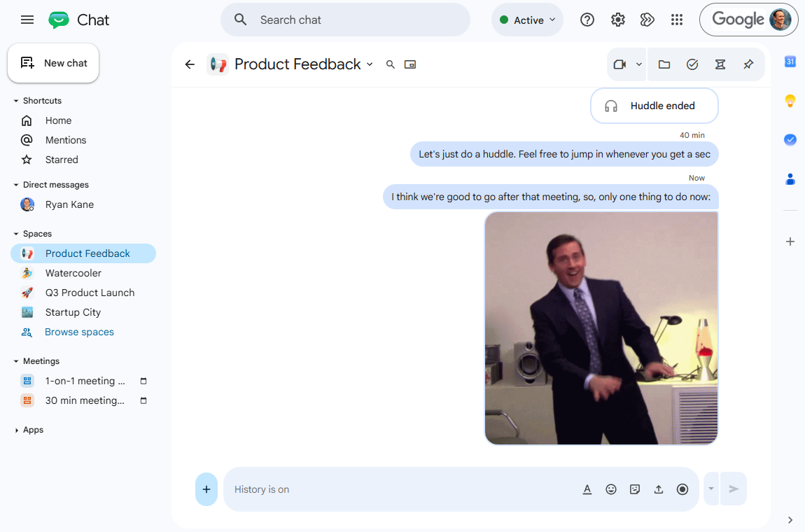Viewport: 805px width, 532px height.
Task: Click the Gemini sparkle icon in header
Action: [647, 20]
